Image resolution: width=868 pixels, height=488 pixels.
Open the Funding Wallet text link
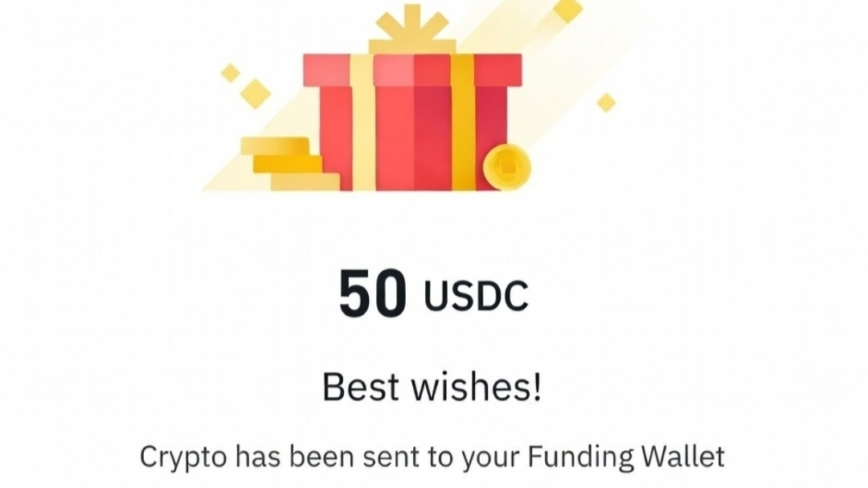[x=625, y=457]
